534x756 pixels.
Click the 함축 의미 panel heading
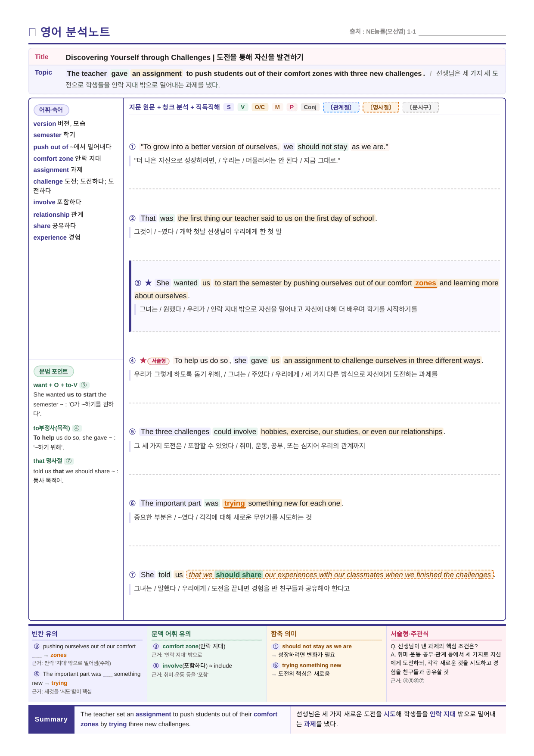284,634
